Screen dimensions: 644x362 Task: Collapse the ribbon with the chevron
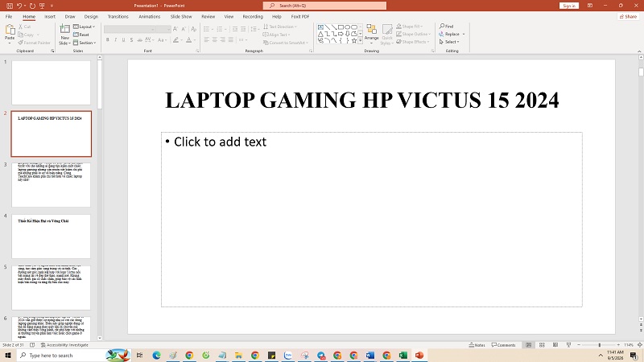(639, 51)
